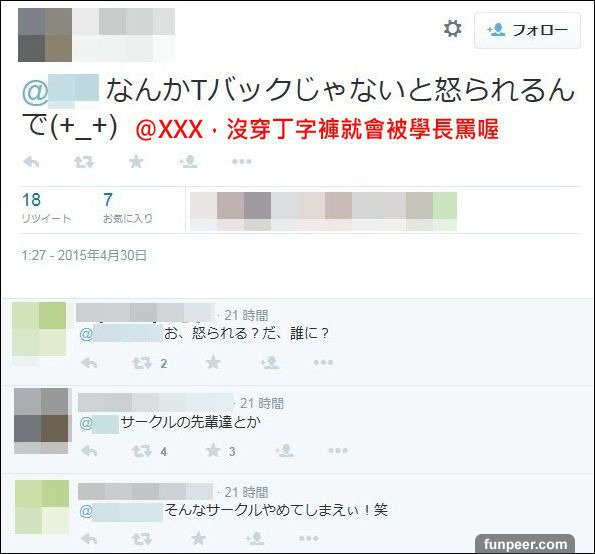Image resolution: width=595 pixels, height=554 pixels.
Task: View the 7 お気に入り count
Action: click(x=128, y=208)
